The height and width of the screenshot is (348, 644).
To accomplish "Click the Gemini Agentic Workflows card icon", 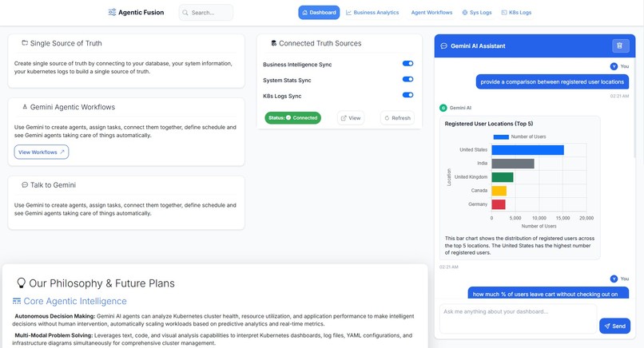I will (25, 107).
